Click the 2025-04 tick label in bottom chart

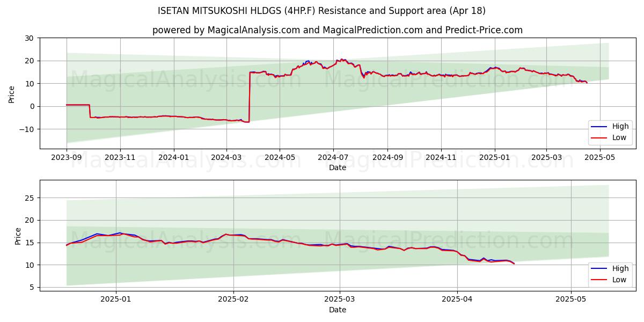pyautogui.click(x=457, y=300)
